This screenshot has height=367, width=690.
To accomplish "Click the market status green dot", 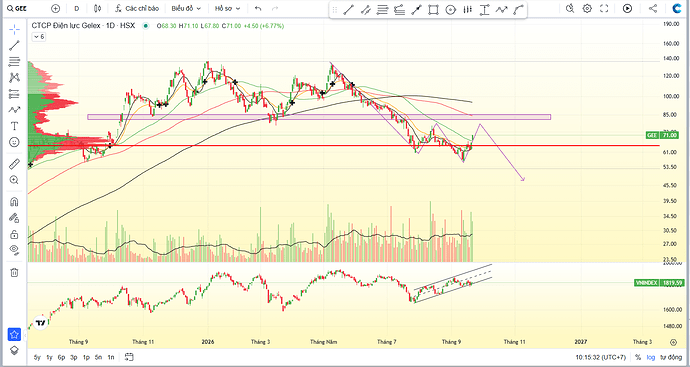I will [145, 26].
